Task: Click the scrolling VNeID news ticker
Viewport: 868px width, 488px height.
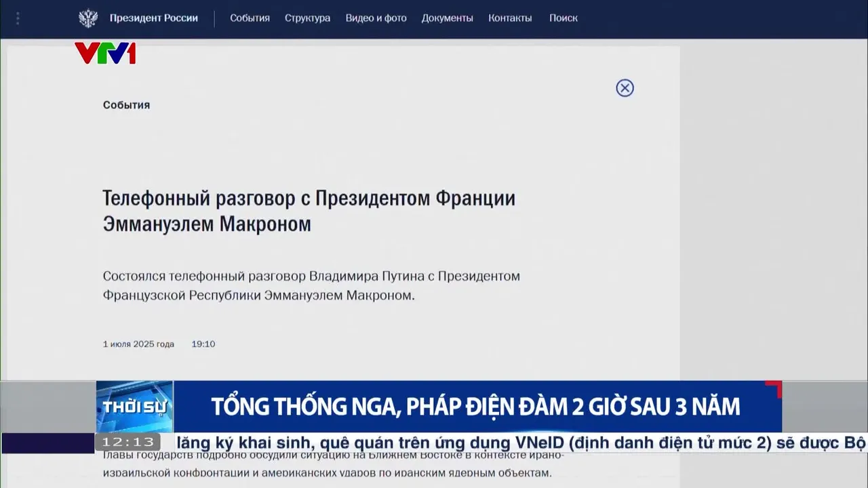Action: 515,443
